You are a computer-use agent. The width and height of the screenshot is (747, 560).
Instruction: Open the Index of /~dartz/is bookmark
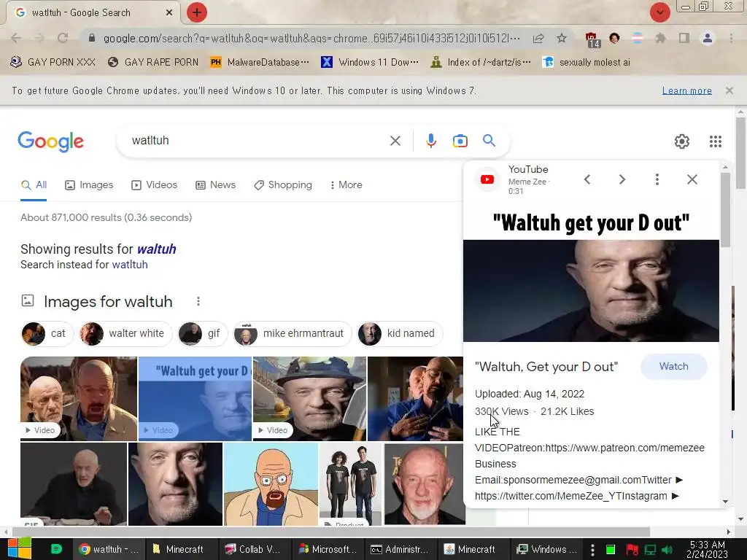coord(481,63)
